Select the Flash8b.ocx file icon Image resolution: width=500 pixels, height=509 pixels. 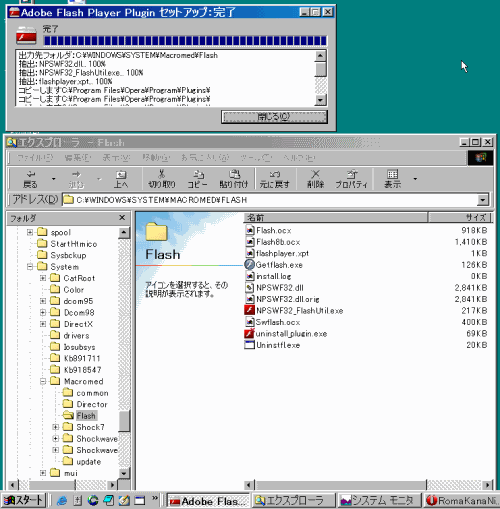(250, 242)
